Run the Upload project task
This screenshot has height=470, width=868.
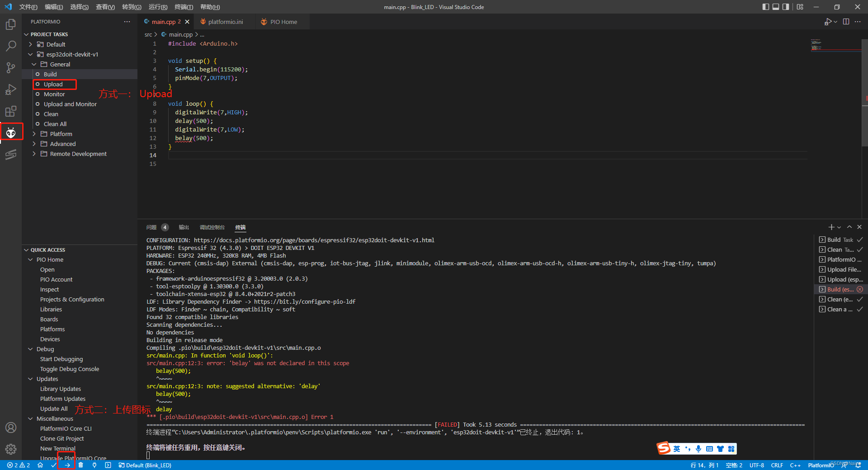click(53, 84)
